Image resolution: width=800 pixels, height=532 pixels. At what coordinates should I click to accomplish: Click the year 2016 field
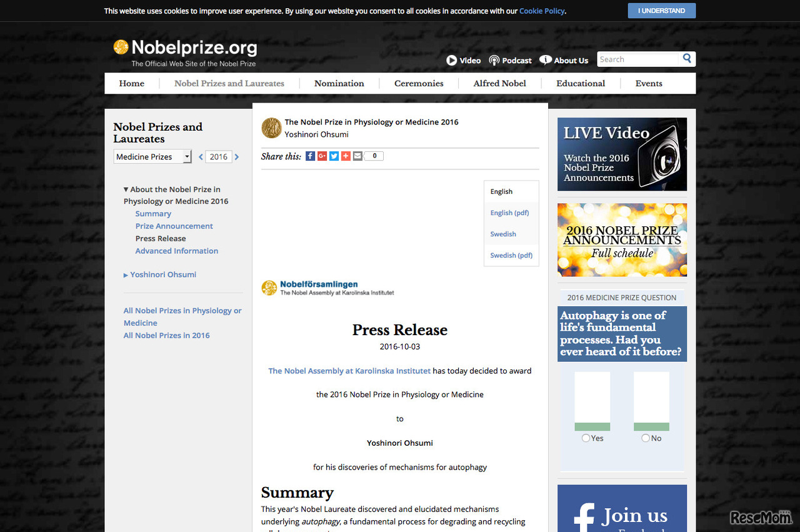219,157
